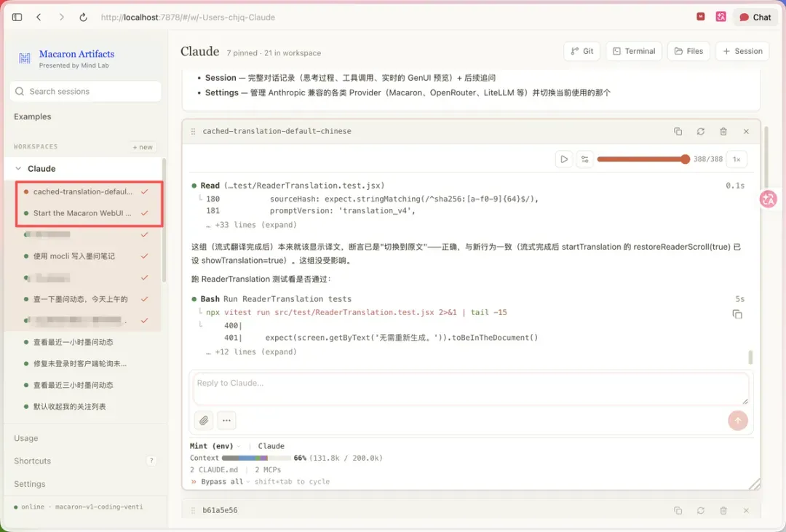Toggle the sidebar panel icon

[x=17, y=17]
